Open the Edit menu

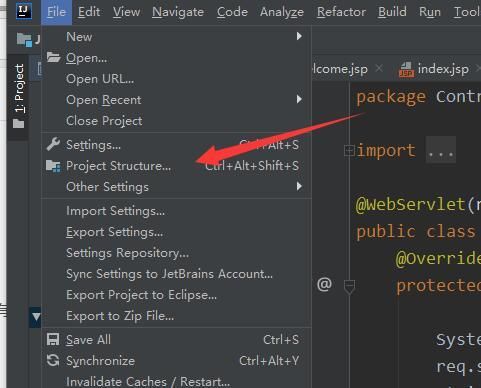(x=89, y=12)
